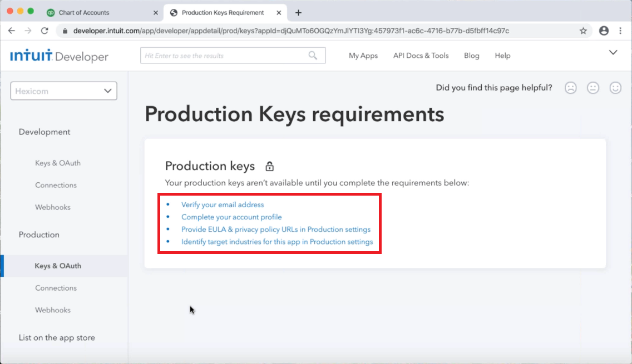Image resolution: width=632 pixels, height=364 pixels.
Task: Open Development Connections
Action: click(56, 185)
